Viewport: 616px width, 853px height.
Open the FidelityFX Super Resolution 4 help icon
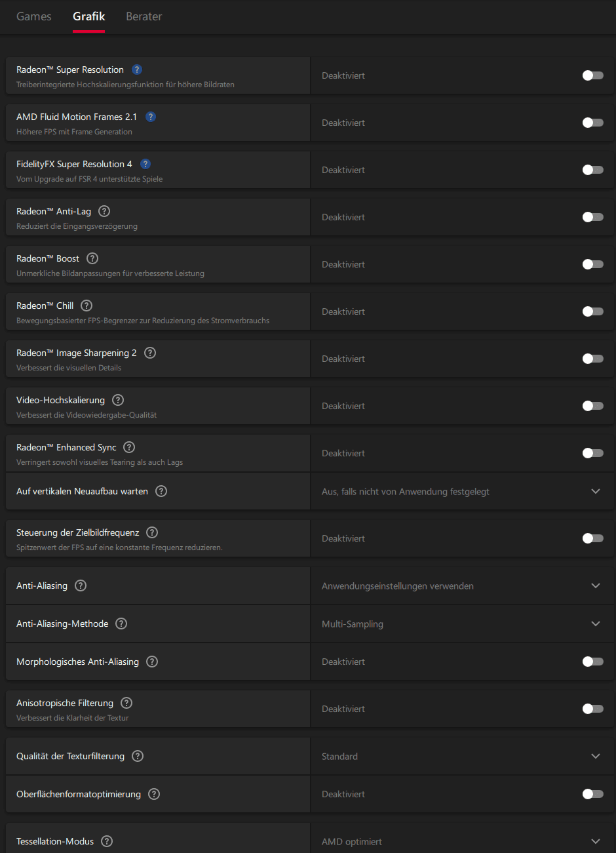[145, 164]
